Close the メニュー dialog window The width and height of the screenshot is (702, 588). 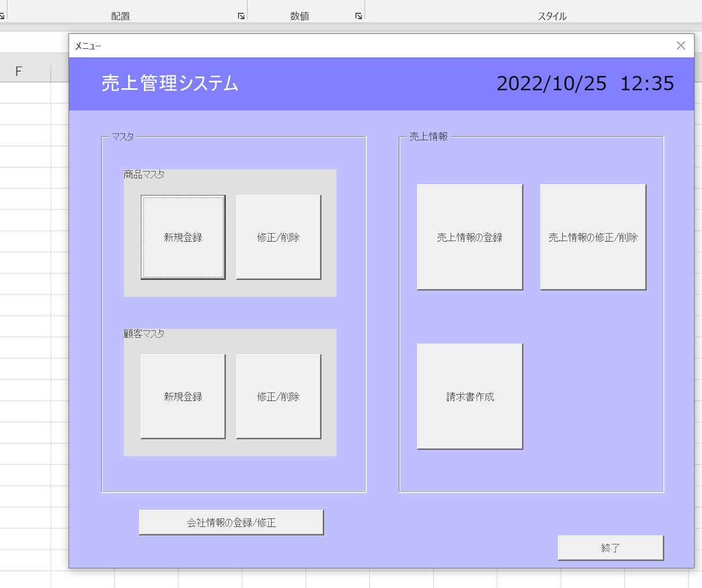coord(681,45)
